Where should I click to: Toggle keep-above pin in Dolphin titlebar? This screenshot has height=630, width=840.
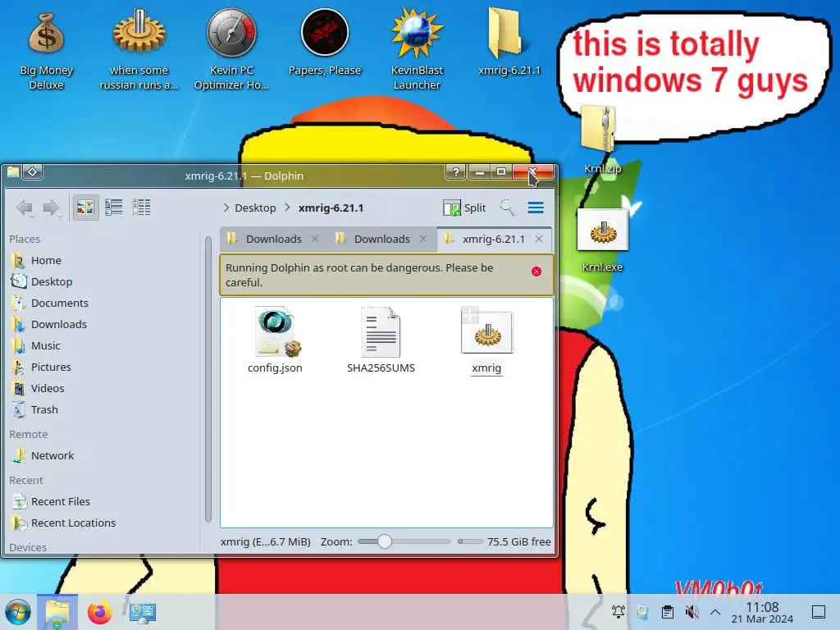point(33,172)
